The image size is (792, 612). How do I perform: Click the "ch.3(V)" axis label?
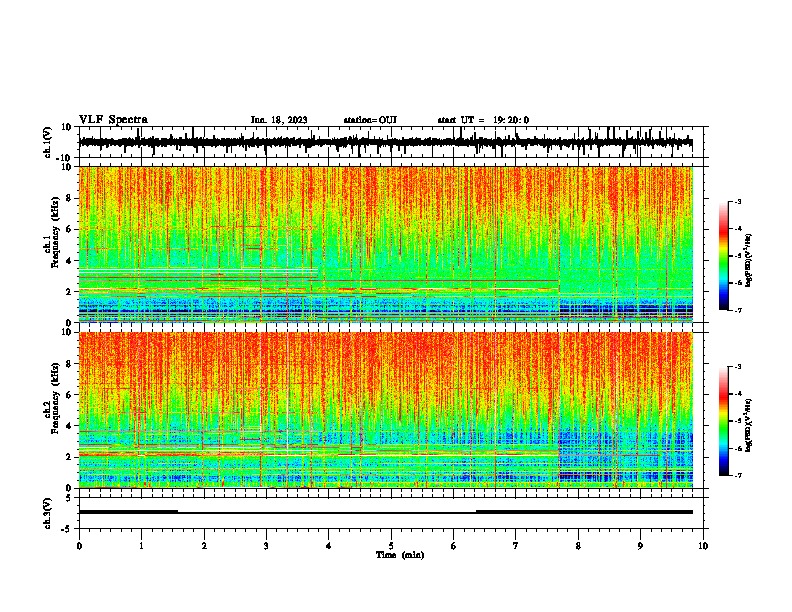48,513
